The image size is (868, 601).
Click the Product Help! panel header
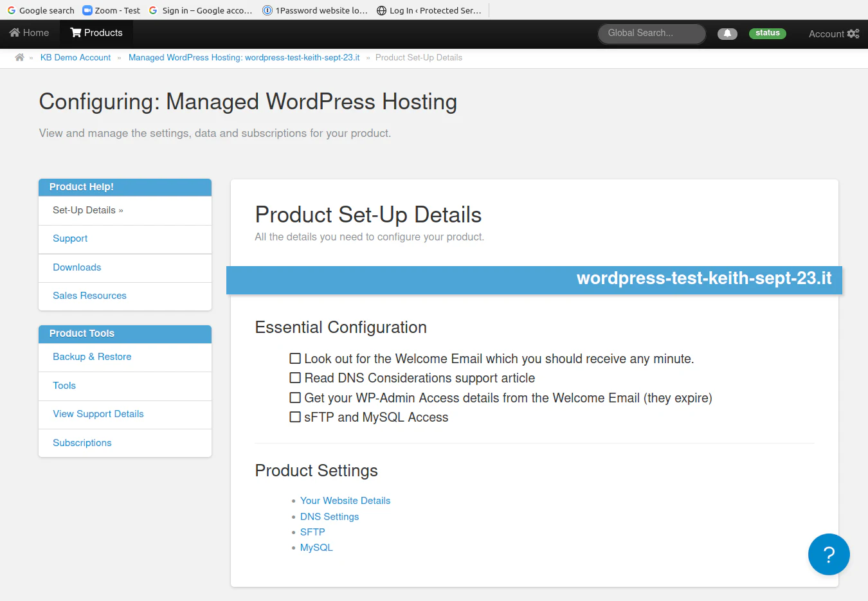click(125, 187)
